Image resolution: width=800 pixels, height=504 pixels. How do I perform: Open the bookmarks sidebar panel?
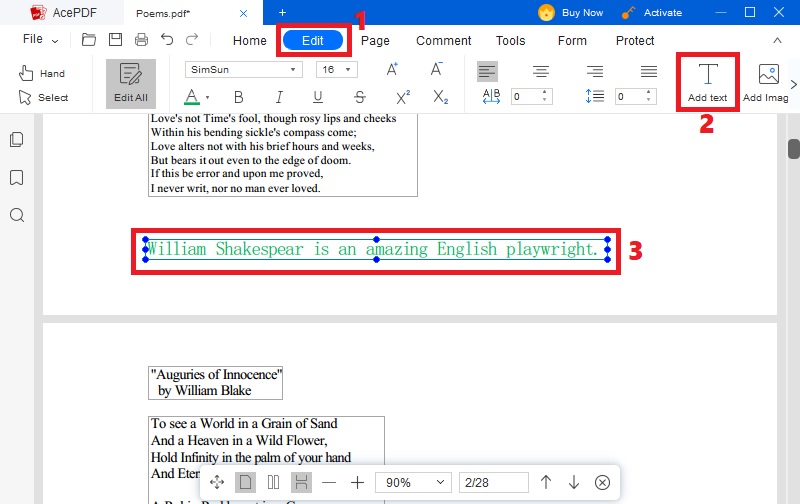17,178
